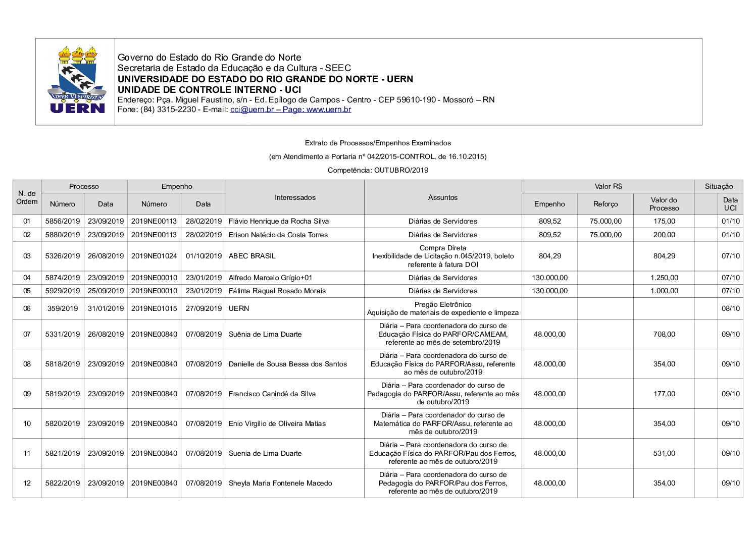This screenshot has width=756, height=534.
Task: Click the 'Data UCI' column header
Action: [730, 204]
